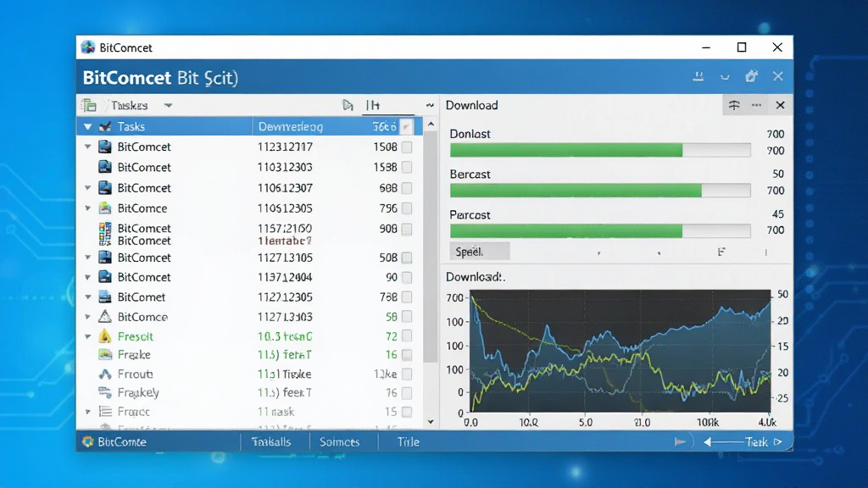Click the task list scrollbar down arrow

(431, 422)
